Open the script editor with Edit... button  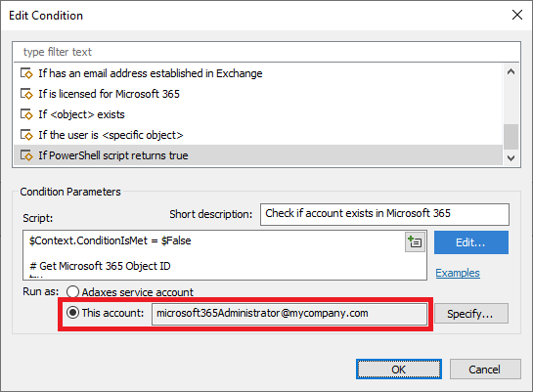click(471, 242)
